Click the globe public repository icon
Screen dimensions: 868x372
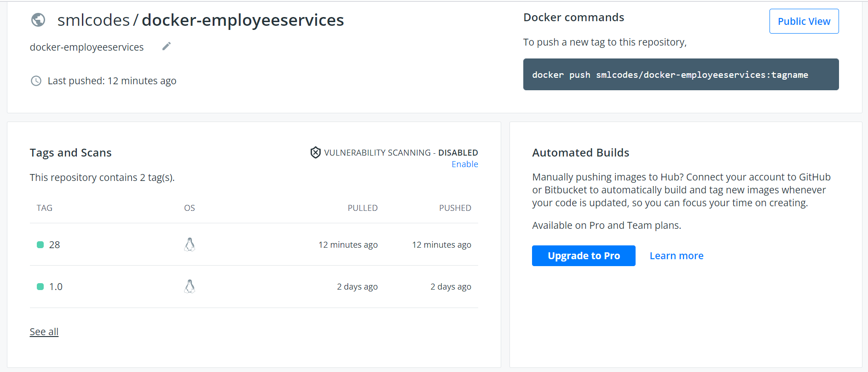tap(38, 20)
